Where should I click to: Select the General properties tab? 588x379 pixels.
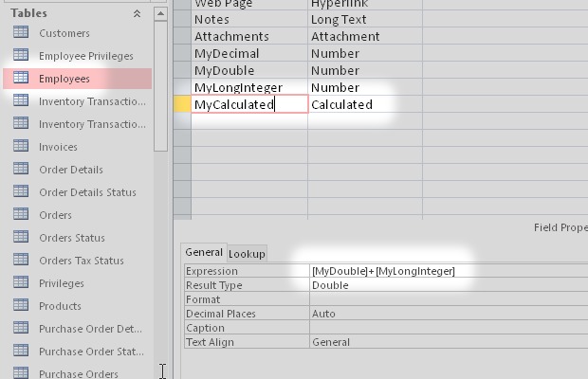tap(203, 253)
